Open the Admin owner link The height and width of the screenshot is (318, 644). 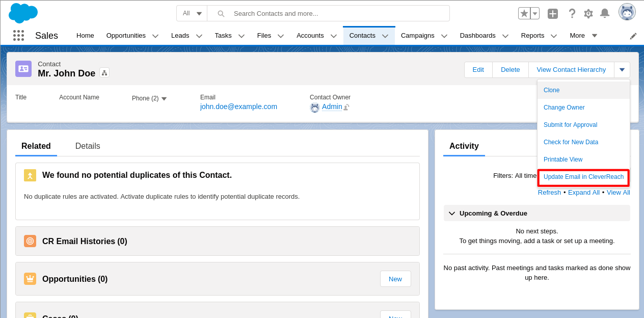(x=332, y=107)
